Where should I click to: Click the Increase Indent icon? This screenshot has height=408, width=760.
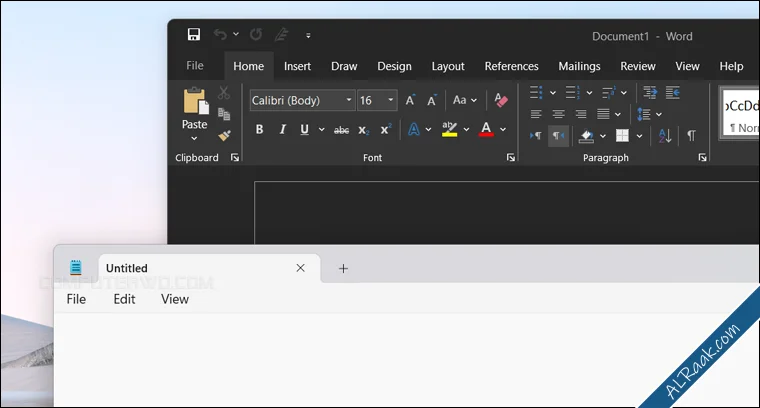(x=673, y=92)
